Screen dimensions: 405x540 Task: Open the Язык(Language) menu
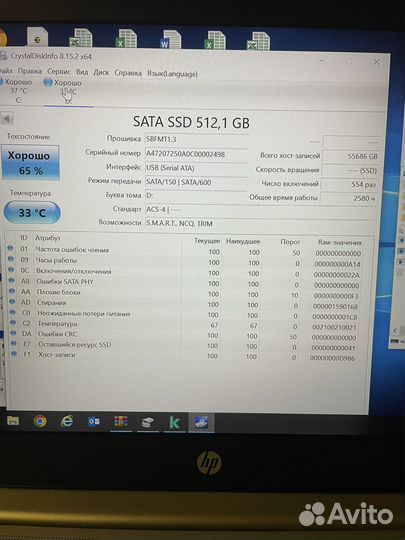(172, 74)
